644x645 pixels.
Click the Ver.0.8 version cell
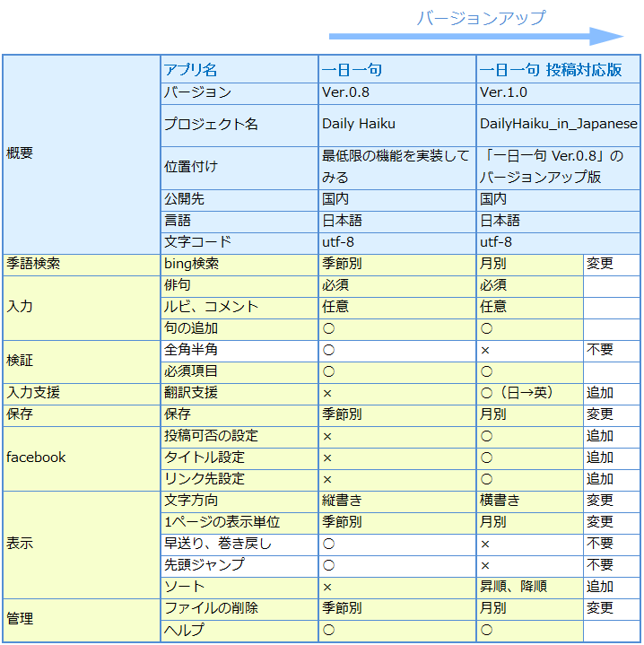396,93
